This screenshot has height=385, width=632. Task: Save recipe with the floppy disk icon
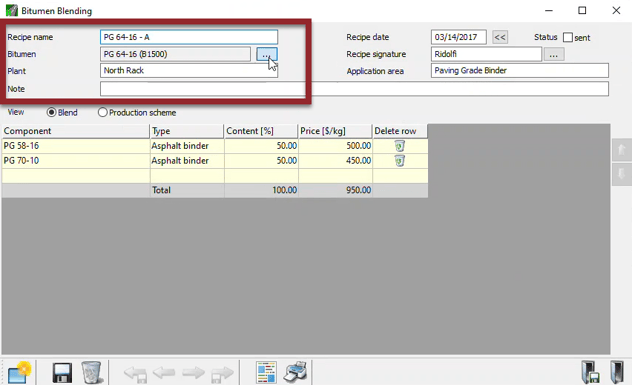[x=62, y=373]
